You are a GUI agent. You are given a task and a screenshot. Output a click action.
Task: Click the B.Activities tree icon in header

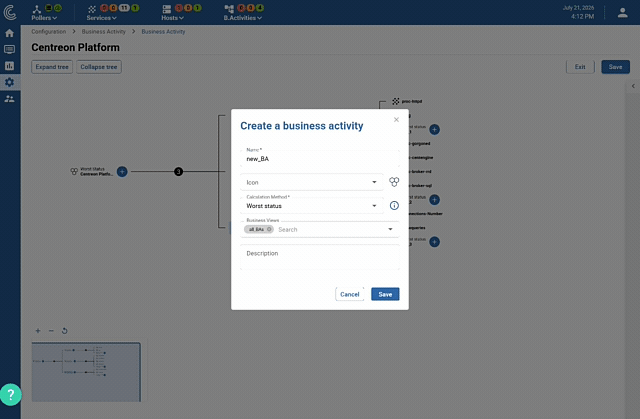point(229,9)
